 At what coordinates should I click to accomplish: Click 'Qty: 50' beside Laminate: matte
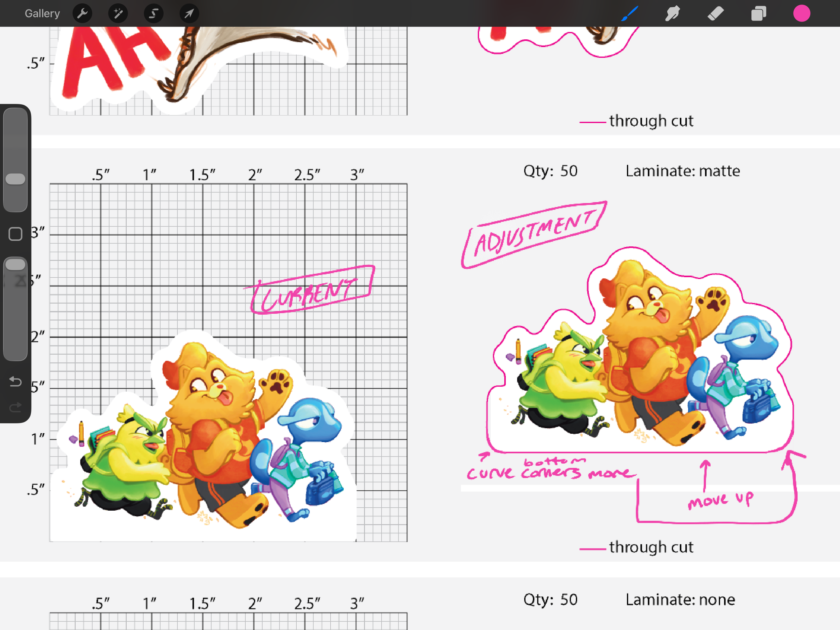(550, 171)
